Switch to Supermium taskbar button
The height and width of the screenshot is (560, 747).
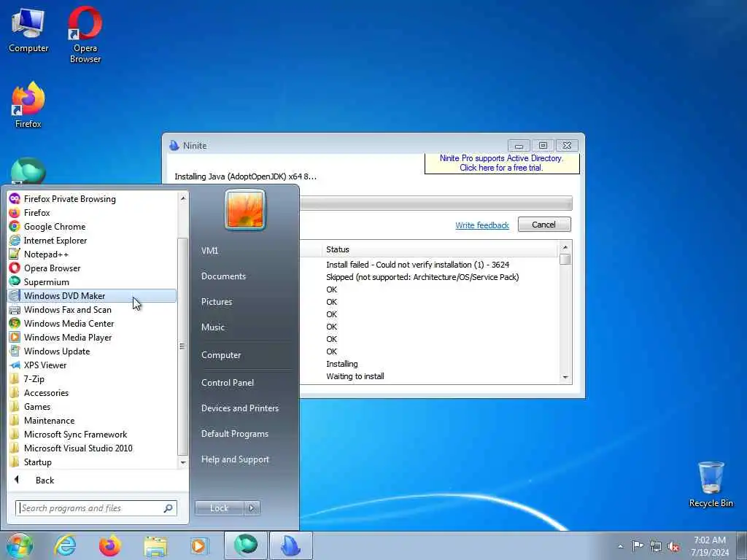[x=245, y=545]
